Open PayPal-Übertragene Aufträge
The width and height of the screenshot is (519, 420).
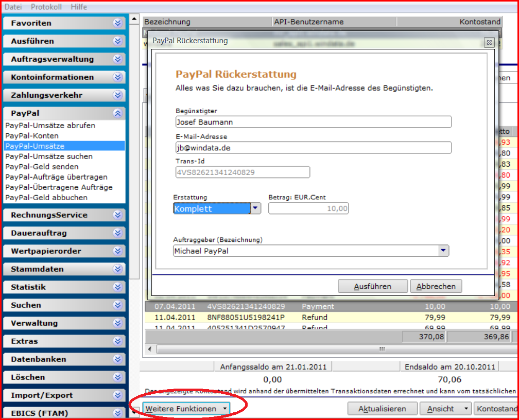(59, 187)
